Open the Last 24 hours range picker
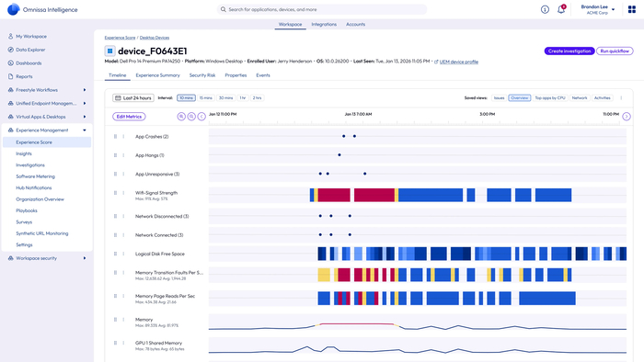644x362 pixels. pos(133,98)
